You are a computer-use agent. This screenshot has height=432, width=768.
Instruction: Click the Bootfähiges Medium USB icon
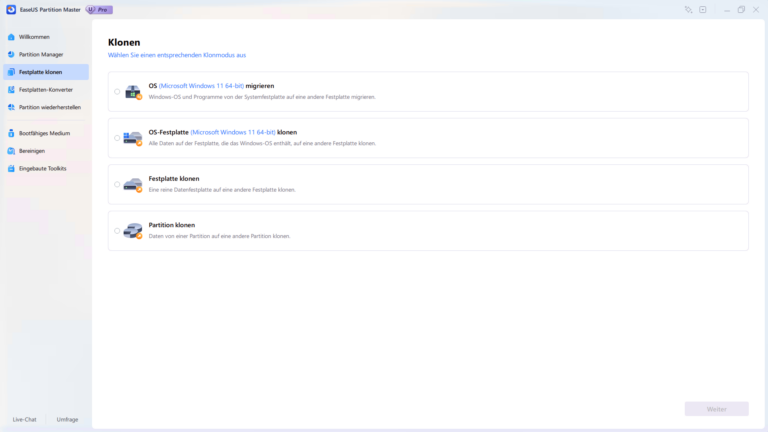[11, 133]
